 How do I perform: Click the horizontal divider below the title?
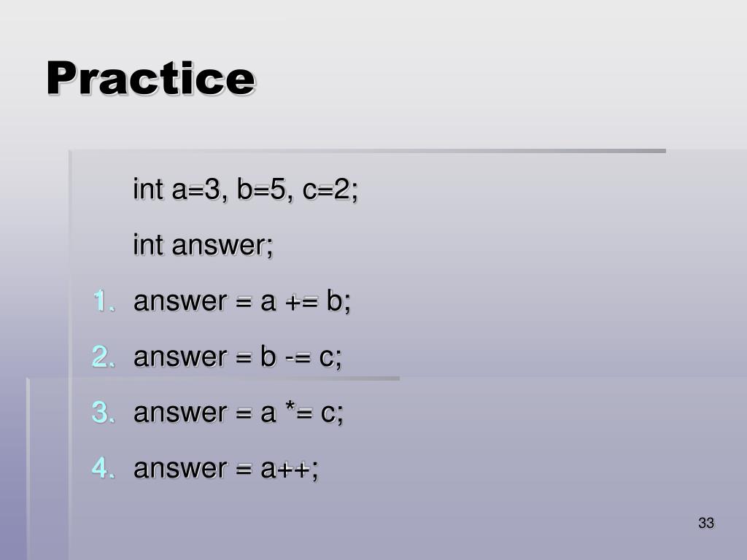368,151
